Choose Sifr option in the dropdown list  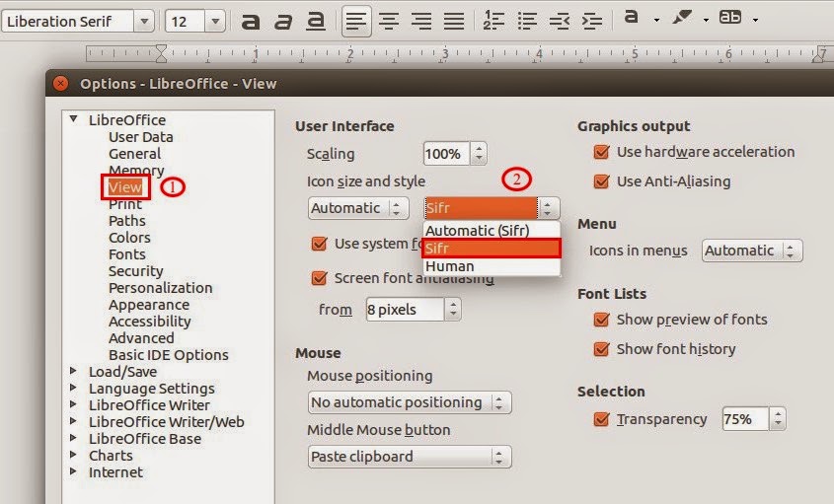492,249
